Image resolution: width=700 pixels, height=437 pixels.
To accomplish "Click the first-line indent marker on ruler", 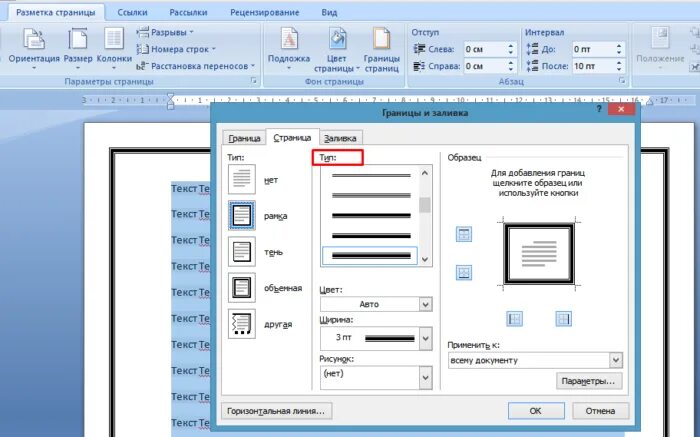I will [x=170, y=97].
